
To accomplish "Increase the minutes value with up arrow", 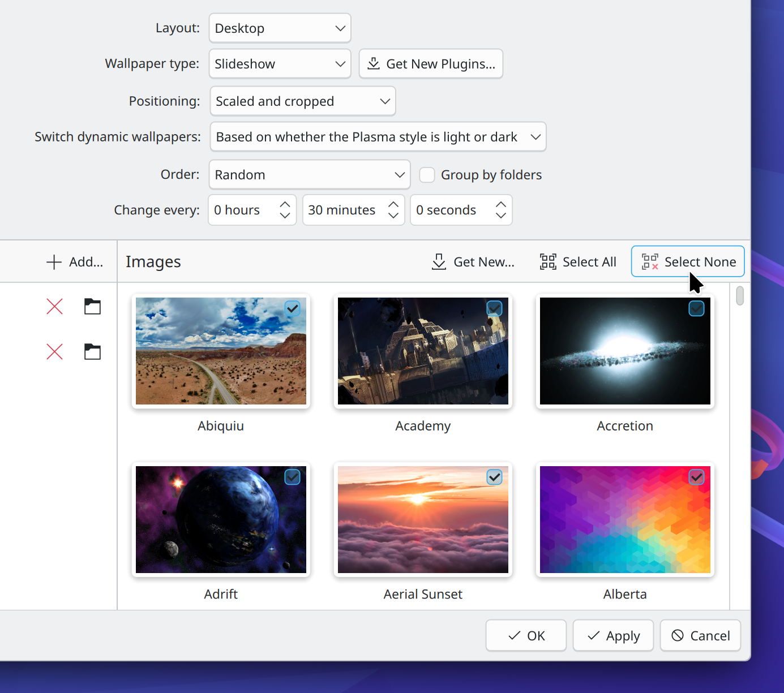I will click(x=393, y=205).
